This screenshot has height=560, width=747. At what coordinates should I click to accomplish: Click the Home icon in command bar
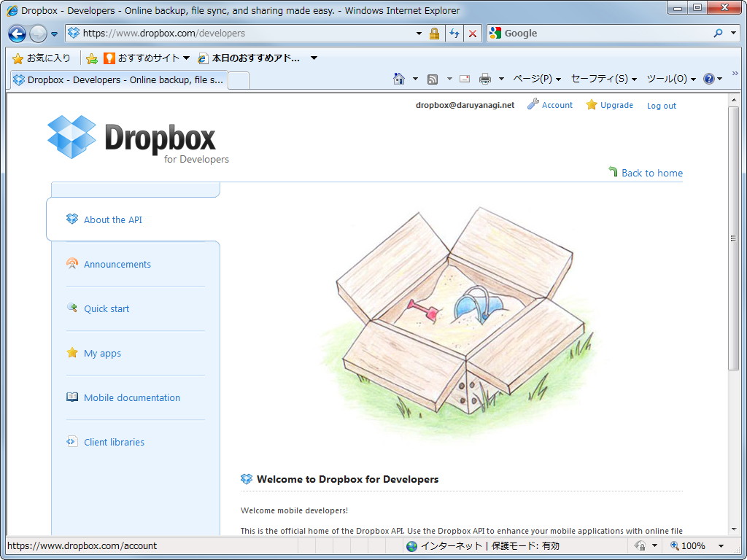click(399, 79)
